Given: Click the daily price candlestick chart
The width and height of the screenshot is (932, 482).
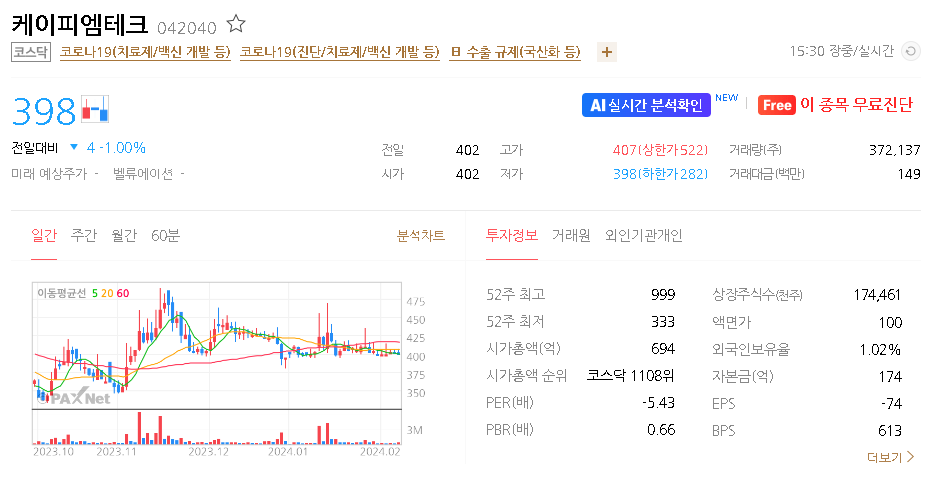Looking at the screenshot, I should 217,346.
